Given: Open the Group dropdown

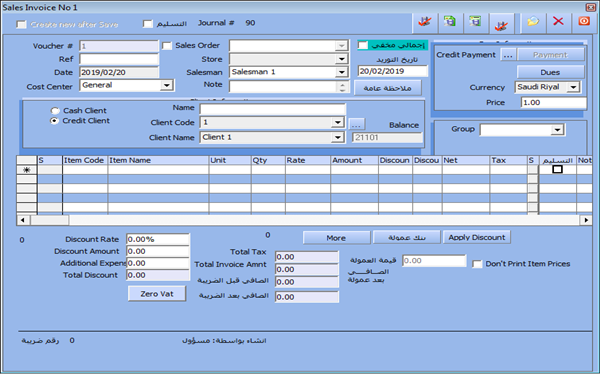Looking at the screenshot, I should point(557,130).
